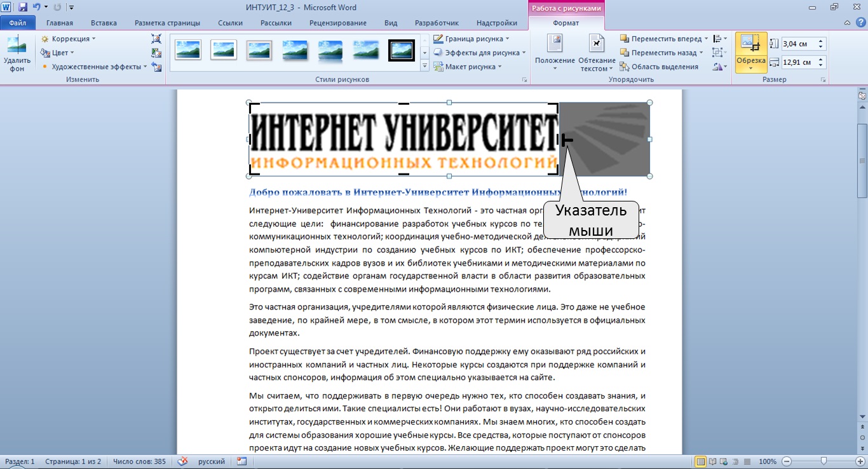Open the Undo history dropdown arrow

click(x=46, y=8)
